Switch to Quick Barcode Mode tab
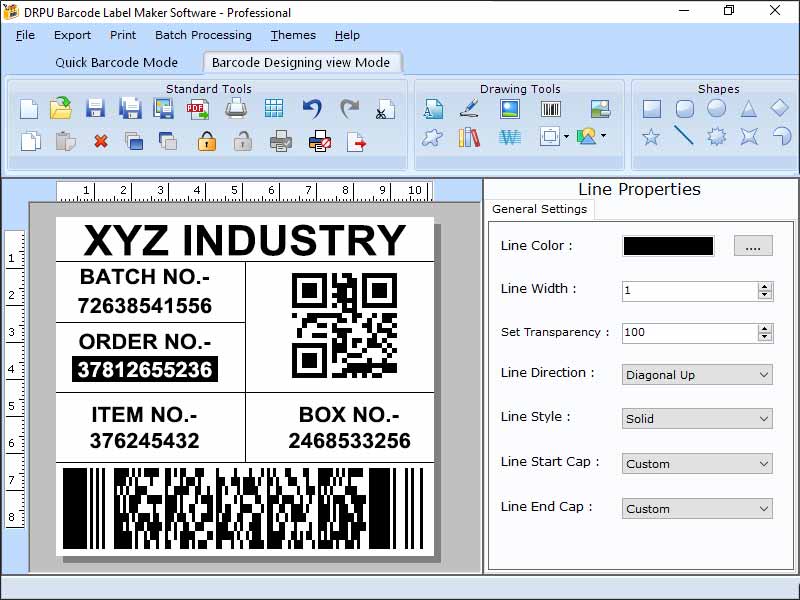Viewport: 800px width, 600px height. 116,62
